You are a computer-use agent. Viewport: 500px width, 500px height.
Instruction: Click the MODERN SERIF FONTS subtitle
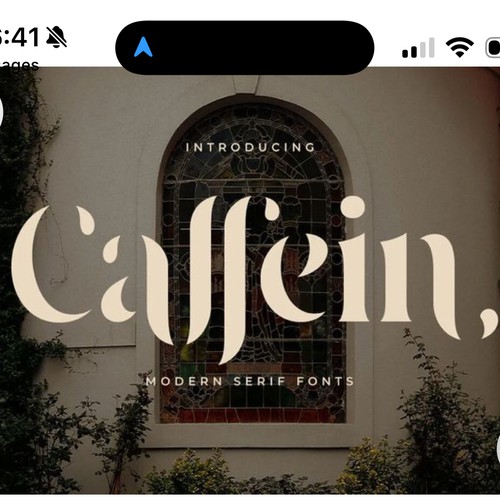point(250,381)
